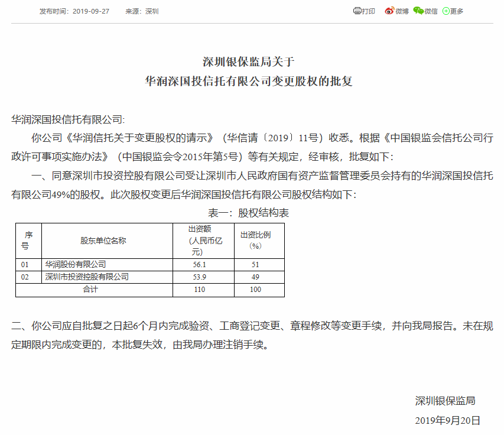Click the 深圳银保监局 signature at bottom

click(445, 401)
